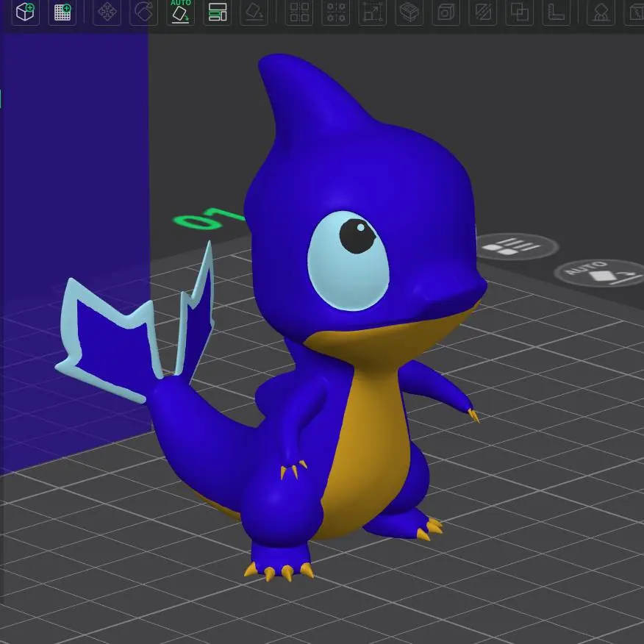The image size is (644, 644).
Task: Click the green AUTO orient toolbar icon
Action: point(180,12)
